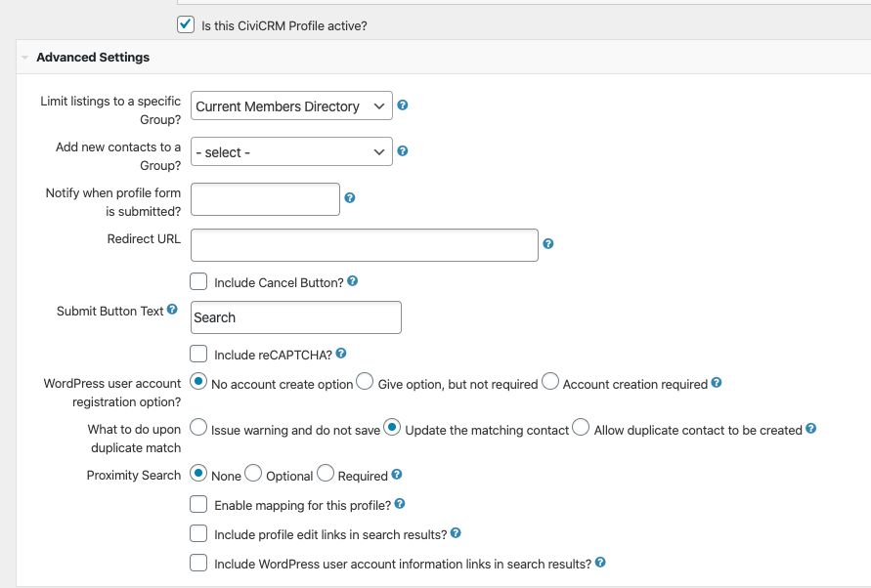Open help icon for Include reCAPTCHA

click(x=341, y=354)
